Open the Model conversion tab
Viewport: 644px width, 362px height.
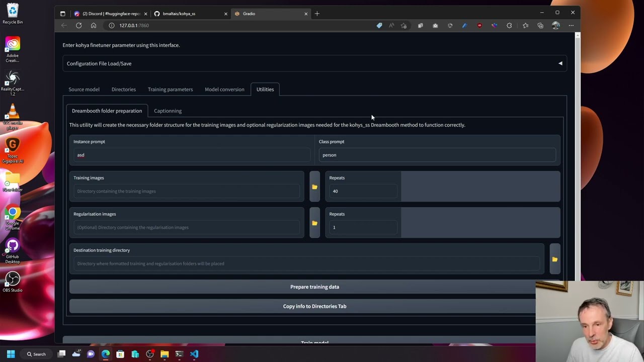point(224,89)
